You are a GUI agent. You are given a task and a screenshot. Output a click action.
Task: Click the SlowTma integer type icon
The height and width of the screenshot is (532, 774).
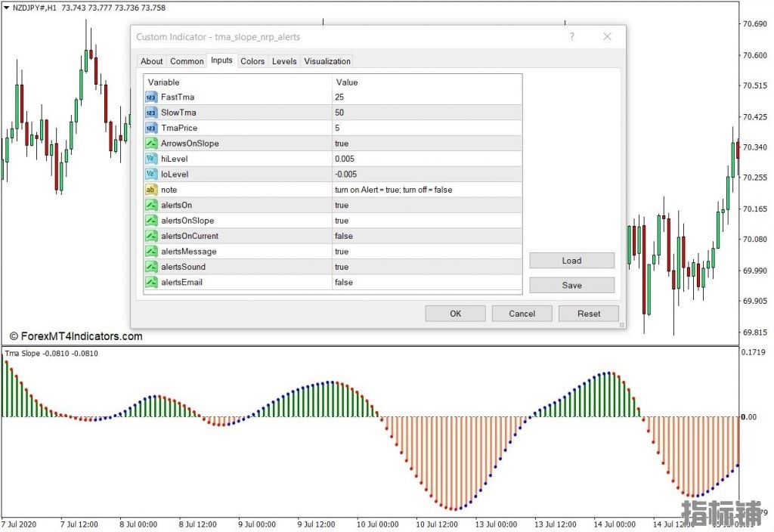point(151,113)
